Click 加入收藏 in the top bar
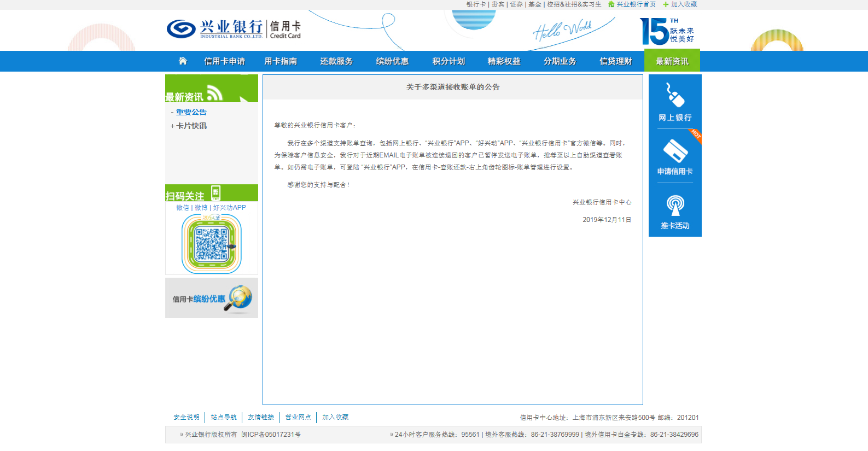This screenshot has width=868, height=451. coord(684,4)
